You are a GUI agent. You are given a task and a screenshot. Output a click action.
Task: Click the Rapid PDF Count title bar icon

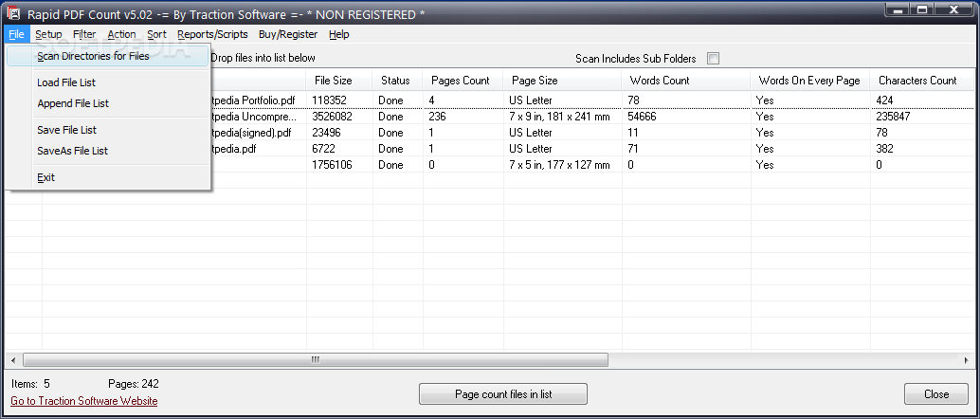[x=12, y=12]
